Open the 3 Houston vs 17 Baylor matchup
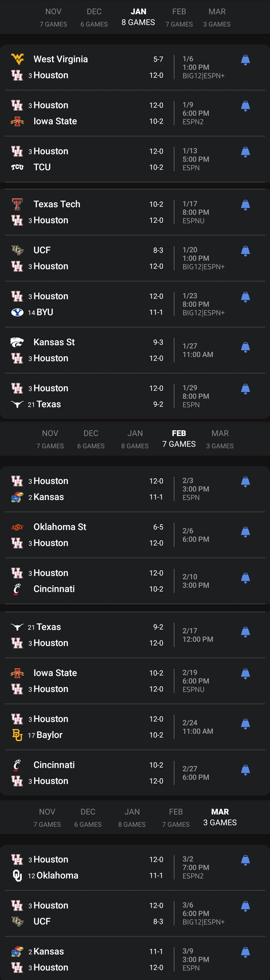270x980 pixels. point(135,727)
